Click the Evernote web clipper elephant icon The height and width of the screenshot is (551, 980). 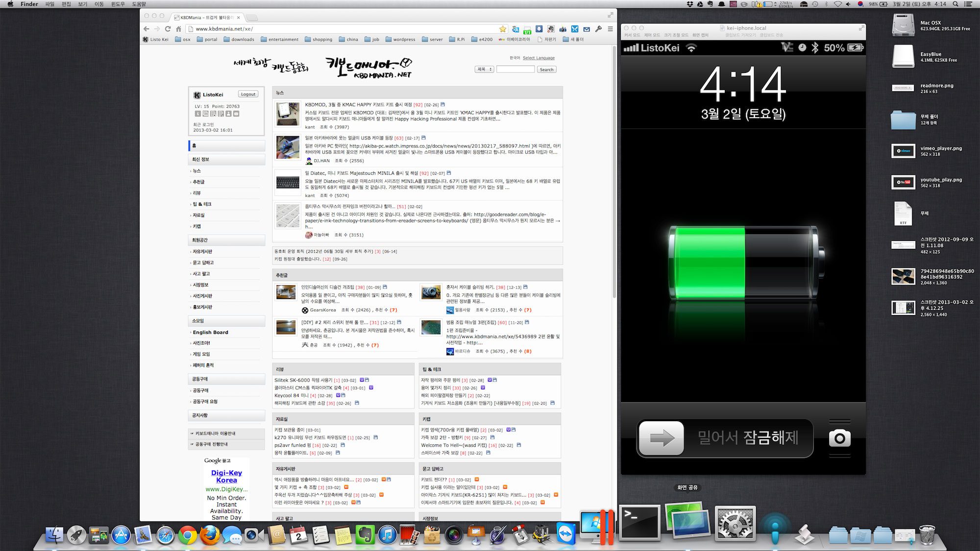point(551,29)
